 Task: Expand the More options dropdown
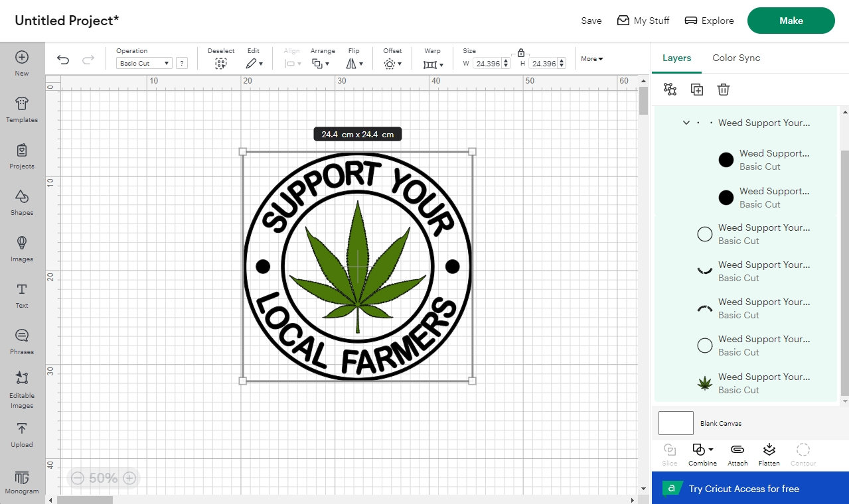[x=591, y=58]
